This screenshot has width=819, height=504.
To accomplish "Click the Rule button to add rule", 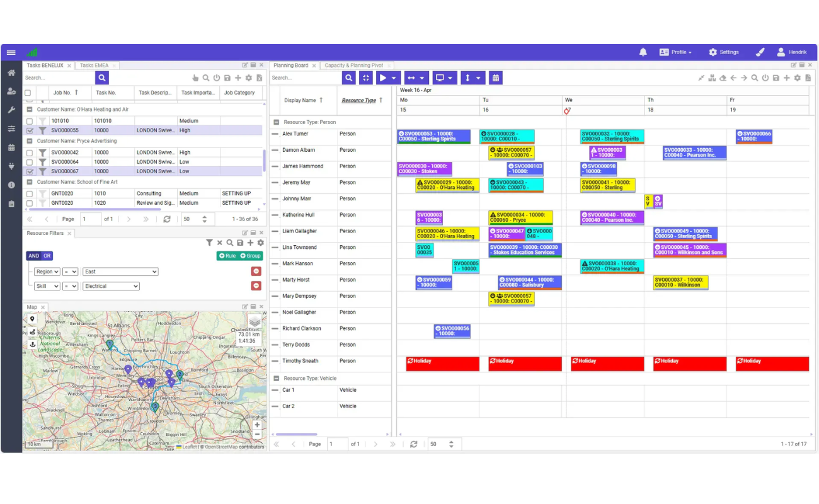I will 227,256.
